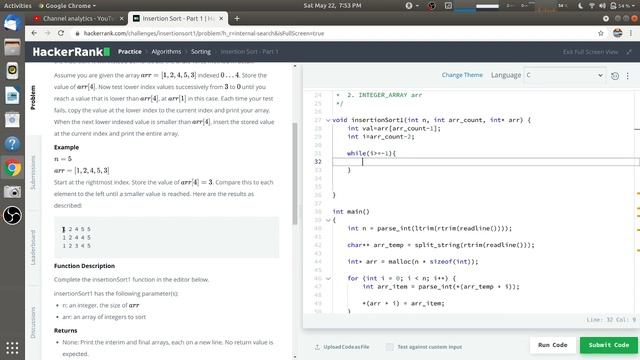
Task: Reload the HackerRank page
Action: click(x=61, y=33)
